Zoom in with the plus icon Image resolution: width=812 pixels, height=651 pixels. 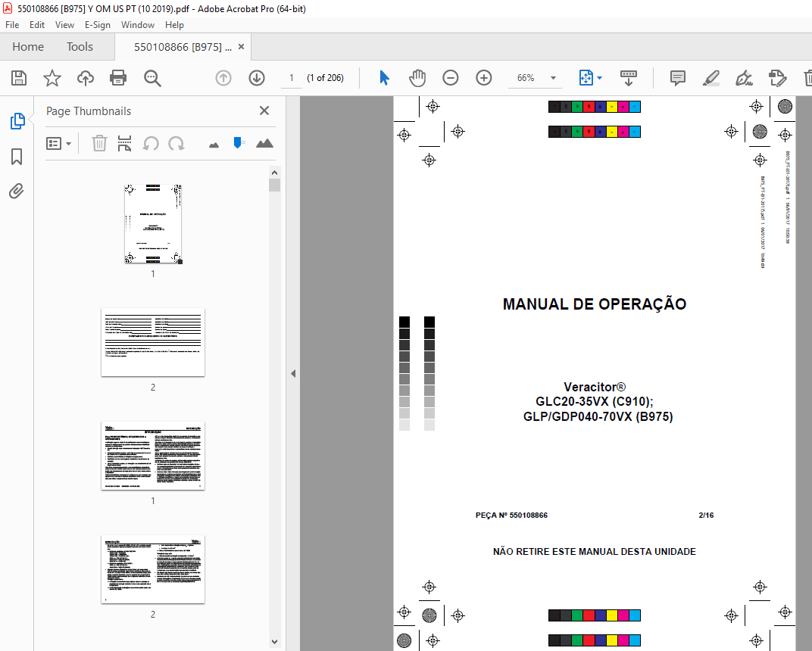click(484, 78)
